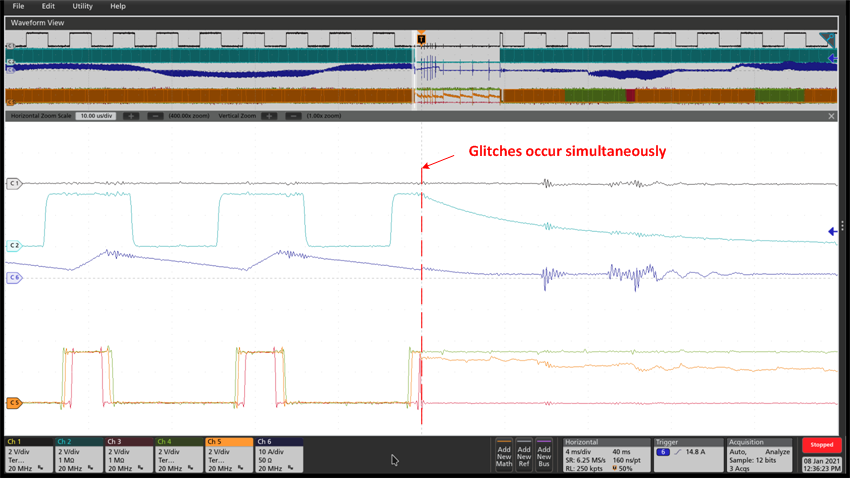Click the 400.00x zoom readout

click(188, 116)
